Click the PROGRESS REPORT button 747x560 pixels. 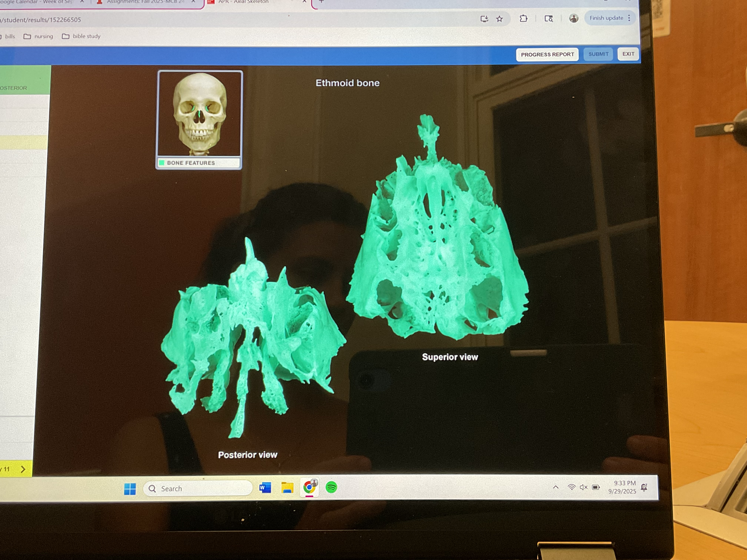click(x=547, y=54)
